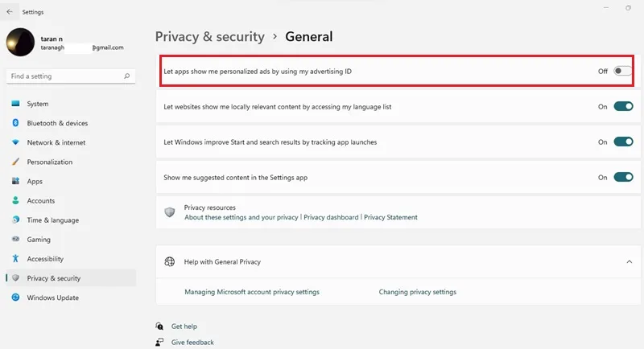Go to Apps in the sidebar

click(x=35, y=181)
